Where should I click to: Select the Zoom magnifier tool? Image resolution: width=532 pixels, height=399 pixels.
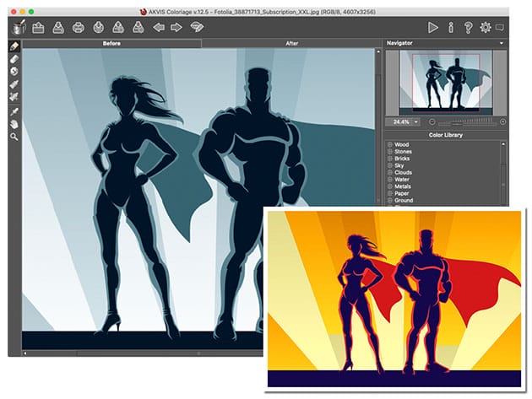14,136
